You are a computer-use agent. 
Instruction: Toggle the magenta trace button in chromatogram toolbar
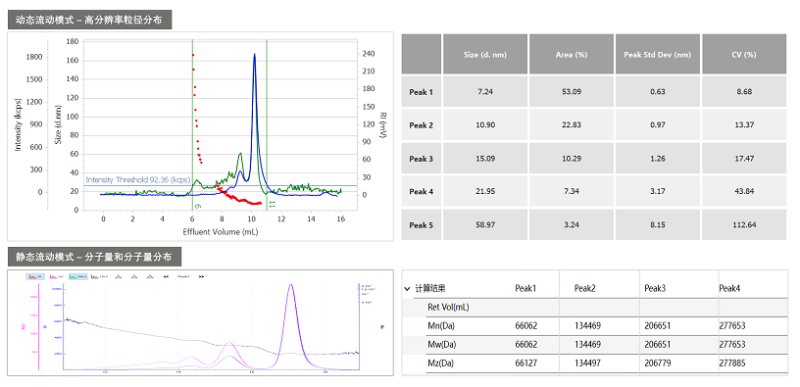pyautogui.click(x=56, y=276)
